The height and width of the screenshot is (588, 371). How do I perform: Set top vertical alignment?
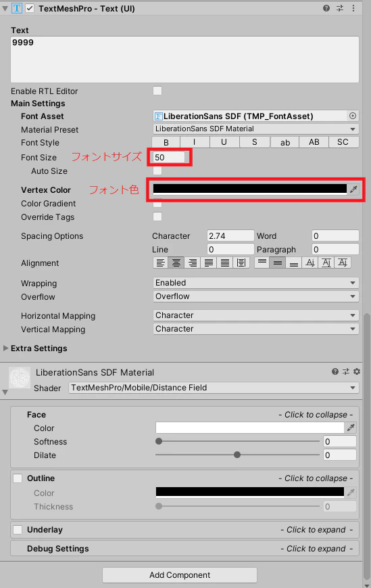[262, 263]
